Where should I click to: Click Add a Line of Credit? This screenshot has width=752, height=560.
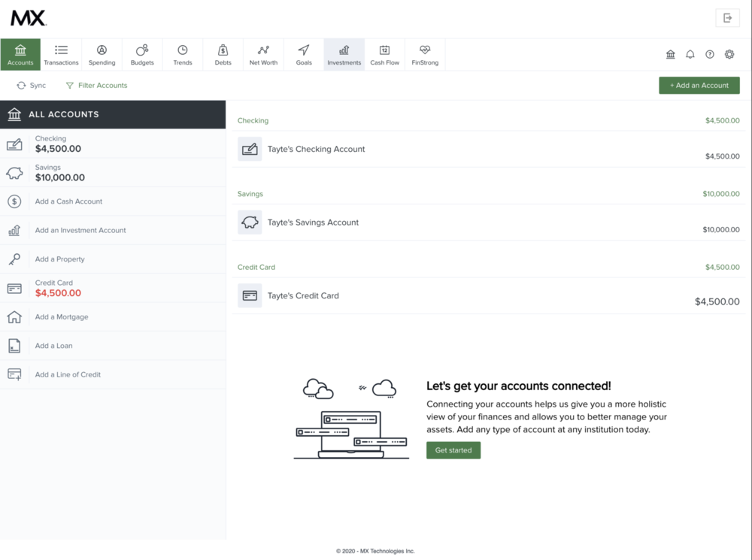113,374
